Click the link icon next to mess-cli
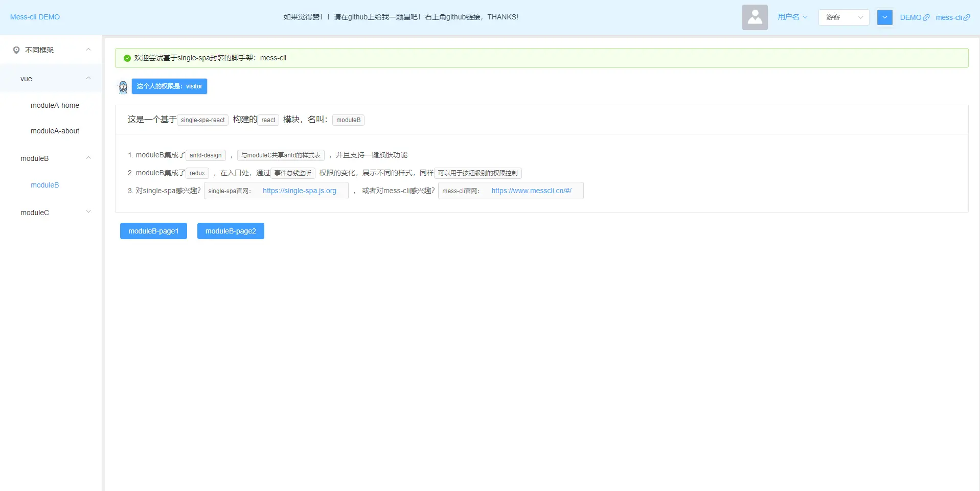This screenshot has height=491, width=980. 967,17
